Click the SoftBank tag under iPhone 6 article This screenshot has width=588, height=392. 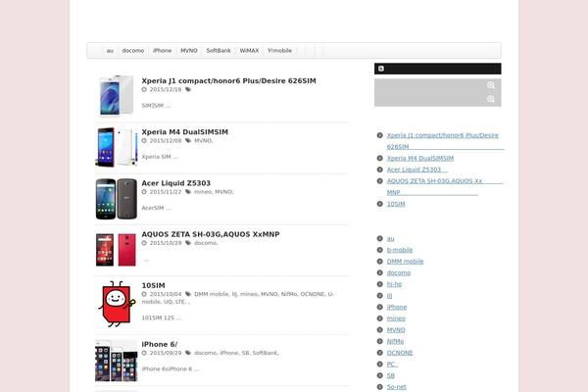pos(265,353)
